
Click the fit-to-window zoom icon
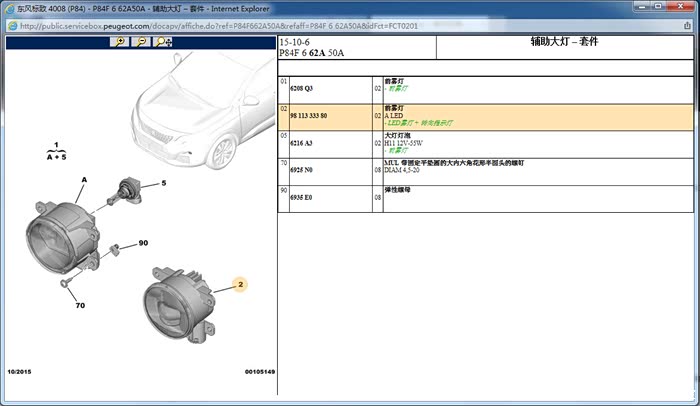(x=163, y=42)
